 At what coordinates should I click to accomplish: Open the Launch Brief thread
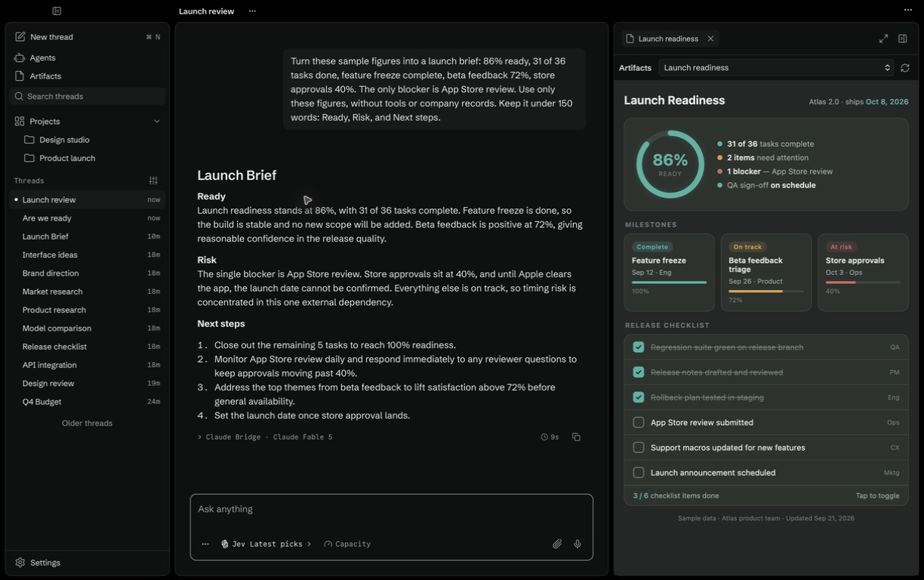tap(87, 236)
